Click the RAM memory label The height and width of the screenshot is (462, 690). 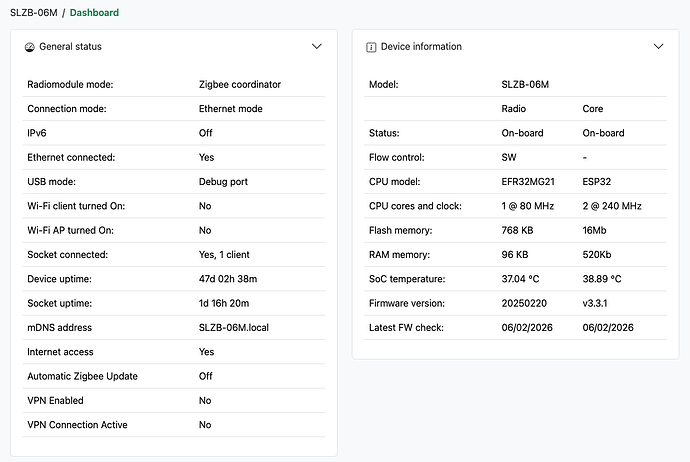pyautogui.click(x=399, y=254)
